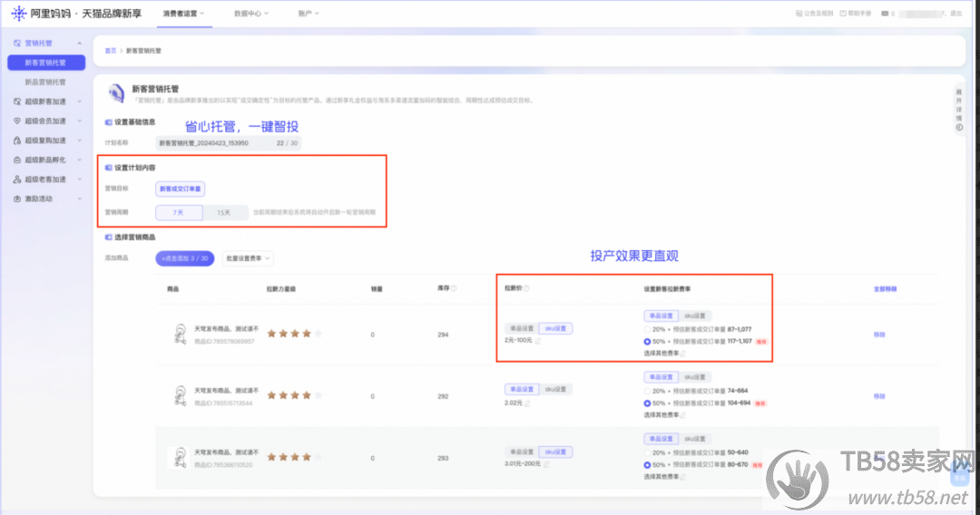Click edit pencil of 选择其他费率 for product 785515713544
The width and height of the screenshot is (980, 515).
[683, 415]
